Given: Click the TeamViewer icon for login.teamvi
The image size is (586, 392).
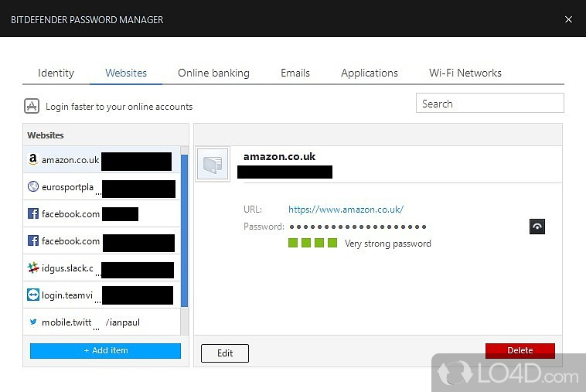Looking at the screenshot, I should 33,295.
